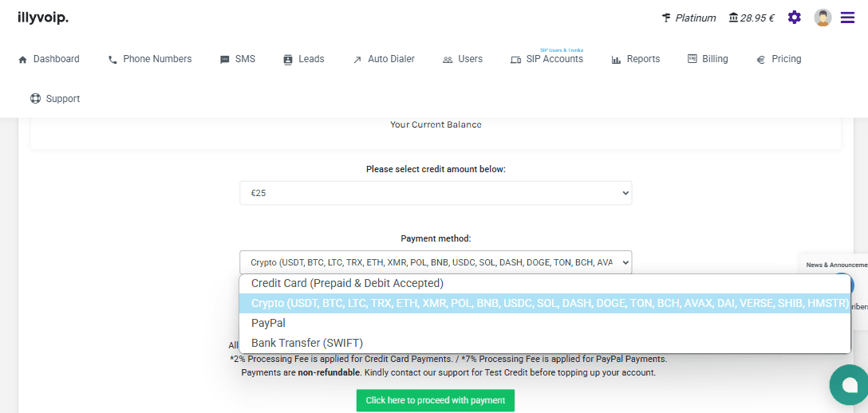The width and height of the screenshot is (868, 413).
Task: Select Credit Card payment option
Action: coord(347,283)
